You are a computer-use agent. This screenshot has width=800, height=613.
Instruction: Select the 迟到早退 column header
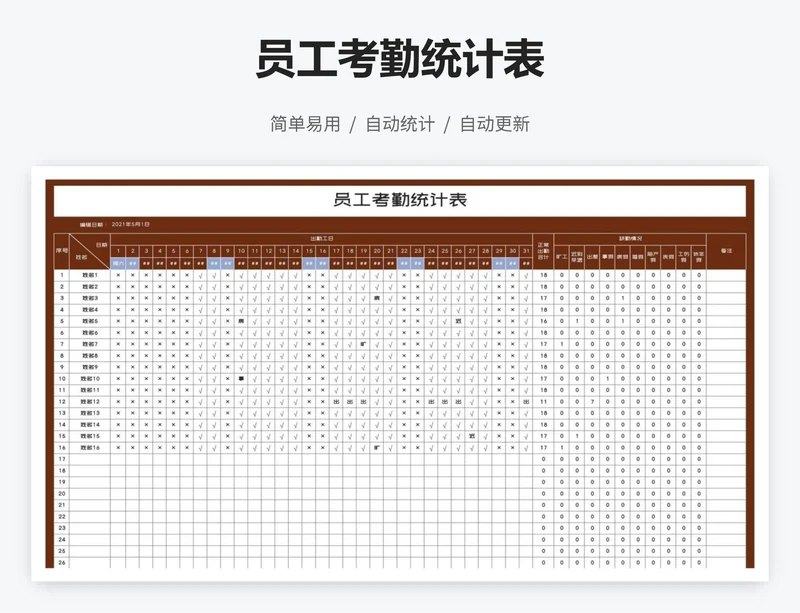(x=577, y=257)
